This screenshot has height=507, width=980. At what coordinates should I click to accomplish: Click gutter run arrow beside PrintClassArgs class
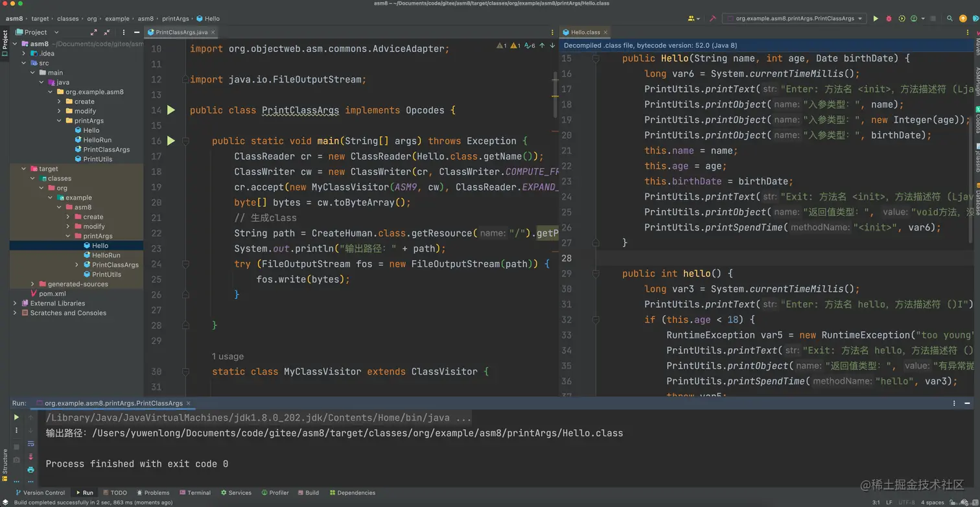tap(171, 110)
